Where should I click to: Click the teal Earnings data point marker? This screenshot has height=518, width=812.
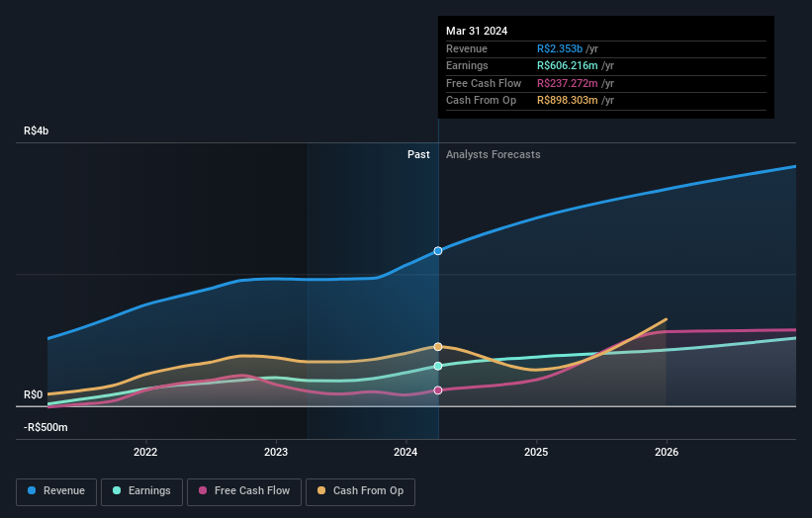pos(438,366)
